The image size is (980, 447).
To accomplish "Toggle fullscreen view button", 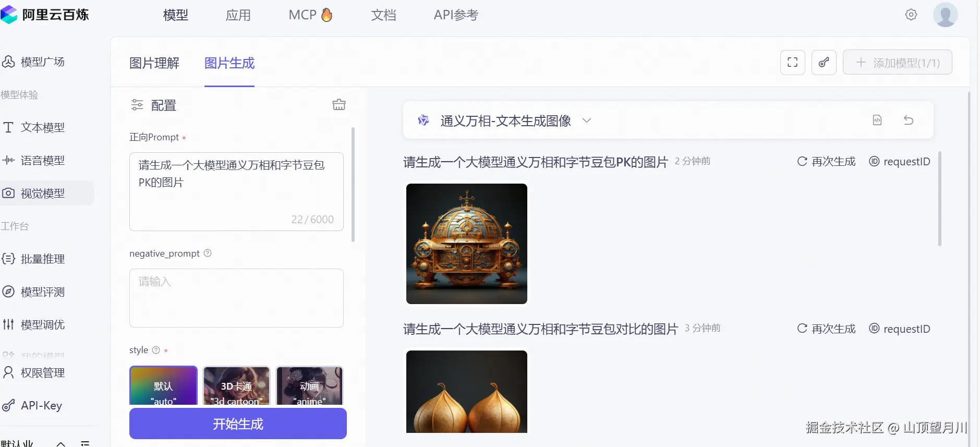I will 793,63.
